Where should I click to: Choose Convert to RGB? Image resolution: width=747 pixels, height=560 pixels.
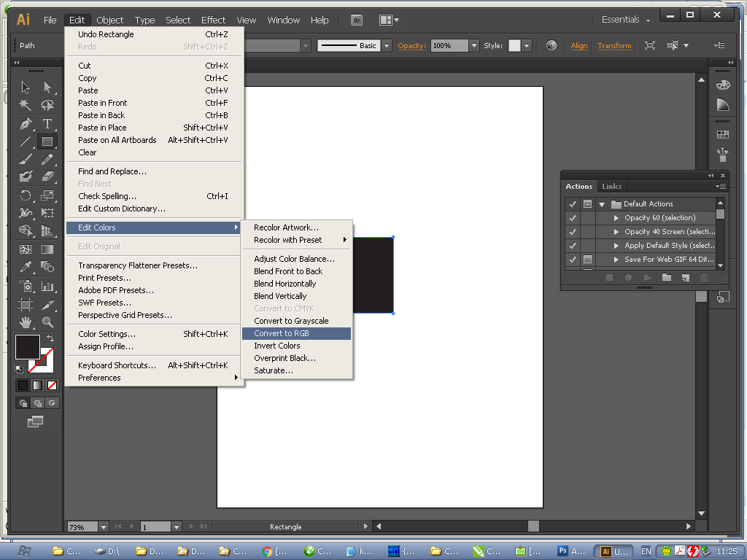click(x=296, y=333)
